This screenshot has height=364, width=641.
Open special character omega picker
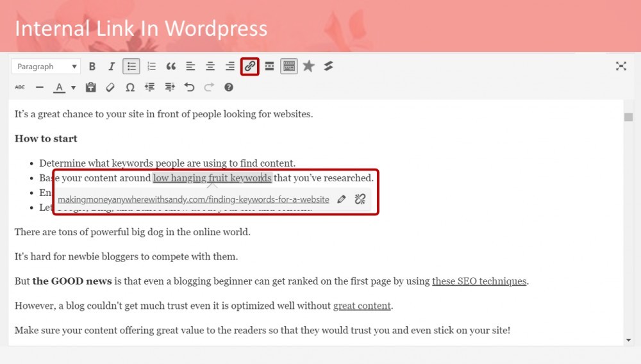[130, 87]
